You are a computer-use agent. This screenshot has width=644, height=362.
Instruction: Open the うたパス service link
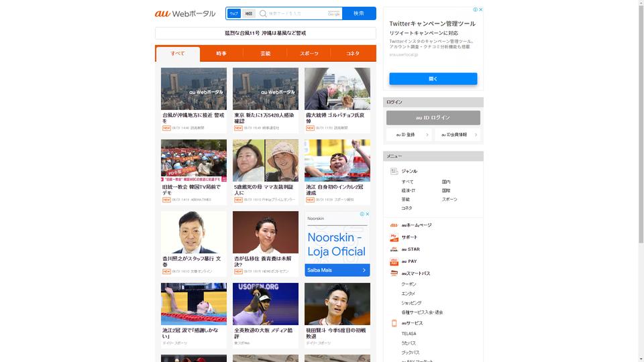(409, 343)
